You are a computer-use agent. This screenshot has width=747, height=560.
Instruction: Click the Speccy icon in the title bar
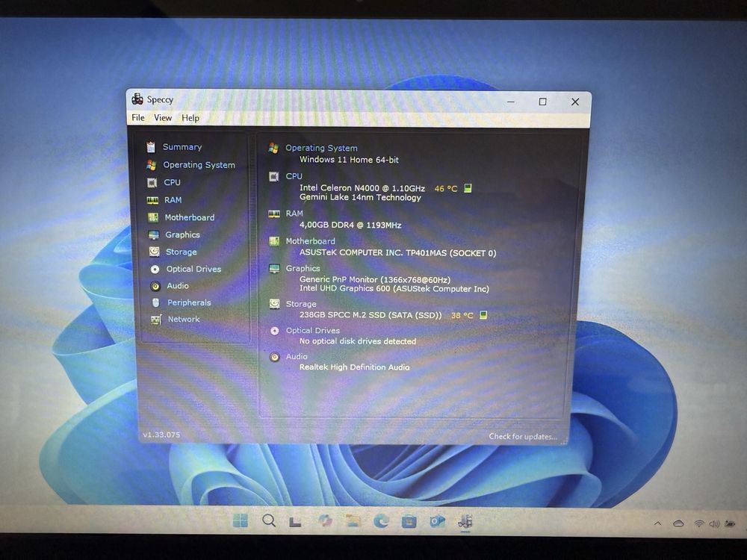tap(137, 99)
